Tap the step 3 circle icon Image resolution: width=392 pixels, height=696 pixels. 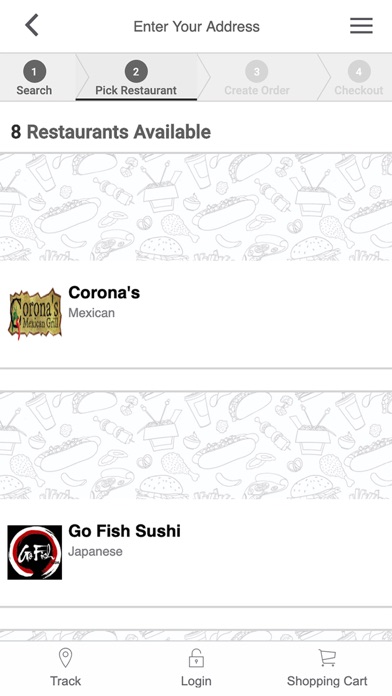[257, 71]
